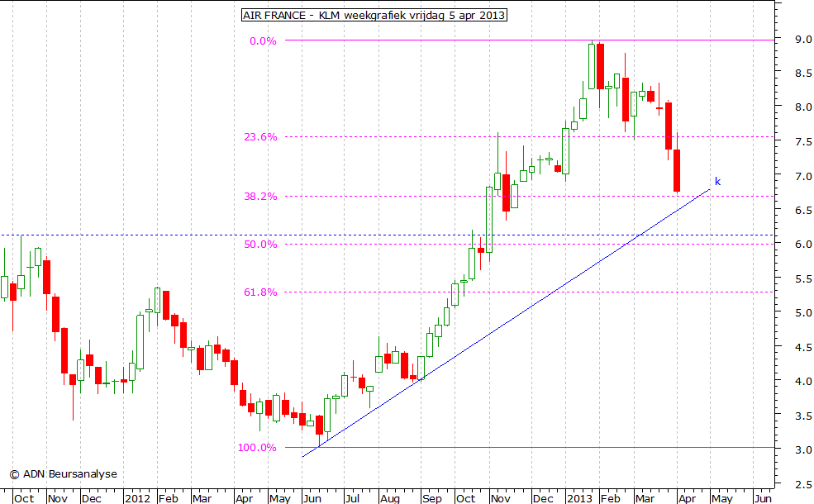Click the 4.0 price axis value
The height and width of the screenshot is (504, 814).
pyautogui.click(x=803, y=382)
